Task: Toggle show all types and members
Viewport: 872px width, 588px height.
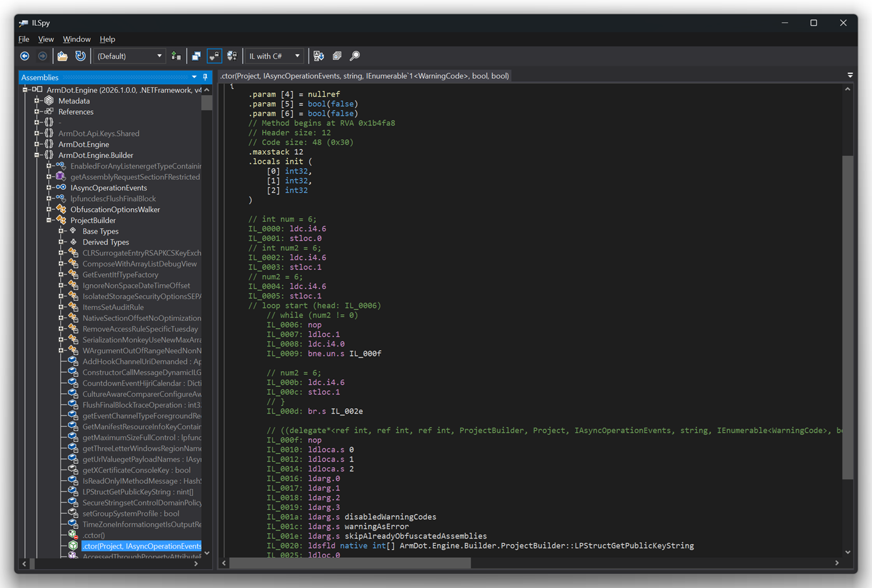Action: point(232,56)
